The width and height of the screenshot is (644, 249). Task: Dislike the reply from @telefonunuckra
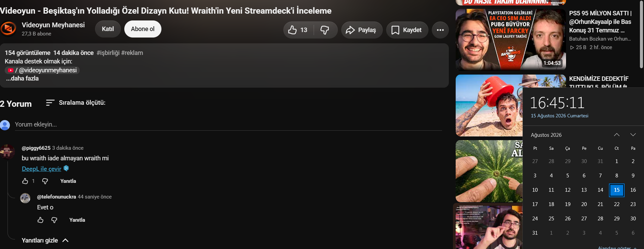54,220
